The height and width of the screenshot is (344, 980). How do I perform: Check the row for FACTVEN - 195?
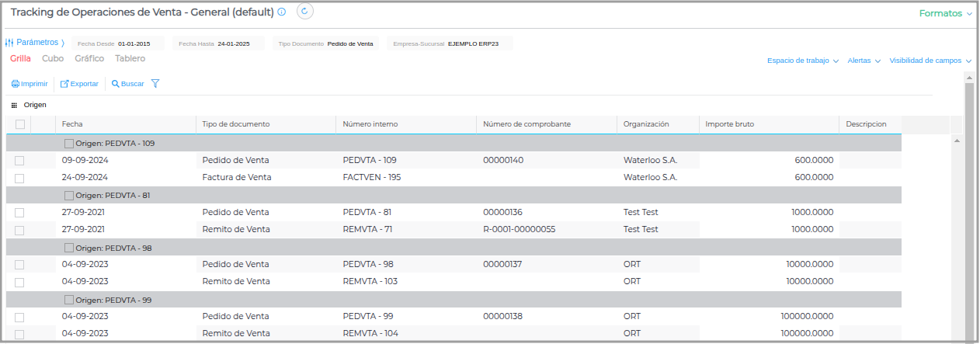(19, 179)
